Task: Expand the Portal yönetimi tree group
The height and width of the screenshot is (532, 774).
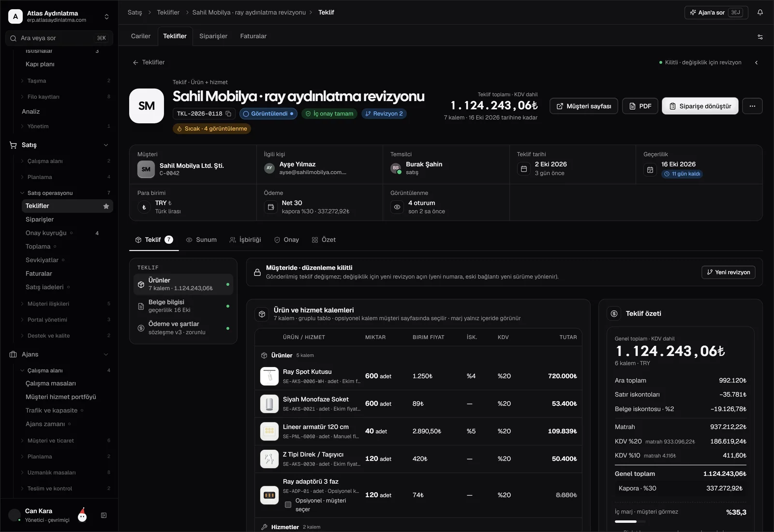Action: pos(22,320)
